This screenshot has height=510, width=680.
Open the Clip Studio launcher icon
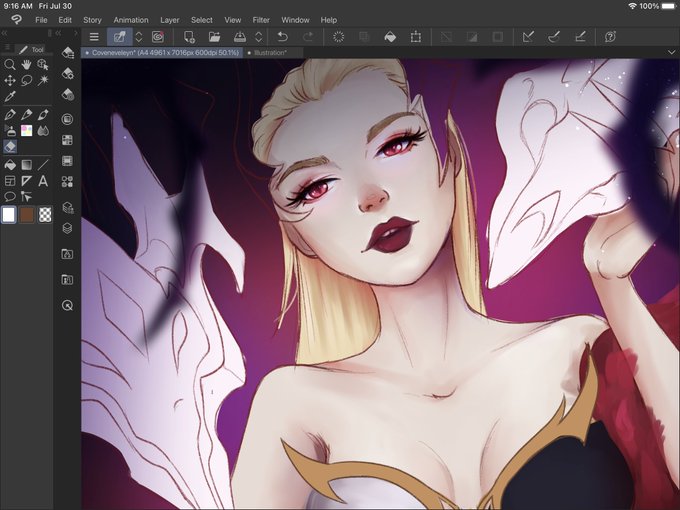coord(158,37)
